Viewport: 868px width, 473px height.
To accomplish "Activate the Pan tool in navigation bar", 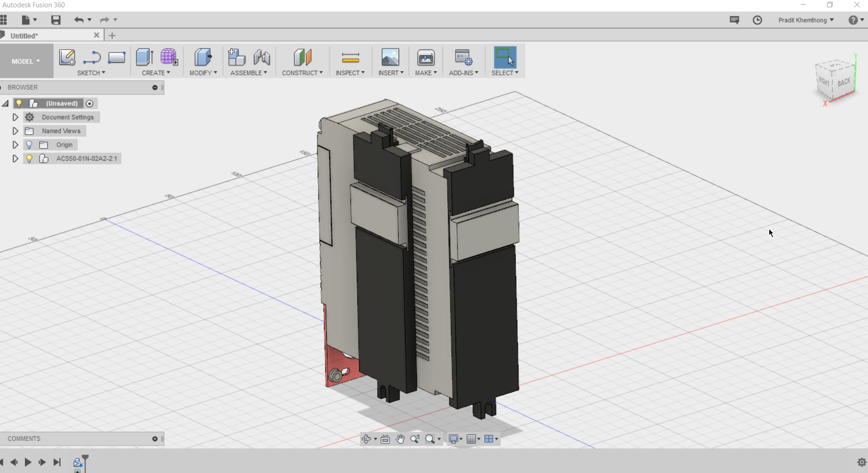I will click(400, 439).
